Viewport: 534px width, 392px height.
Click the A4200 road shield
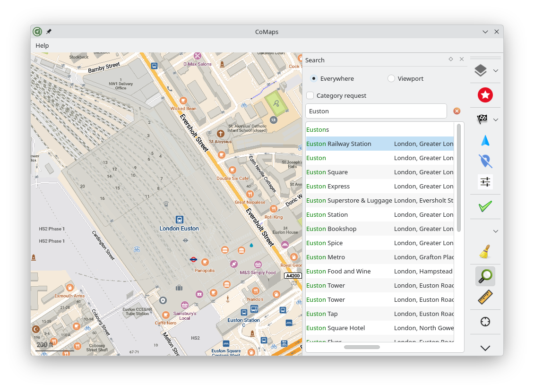(x=293, y=276)
